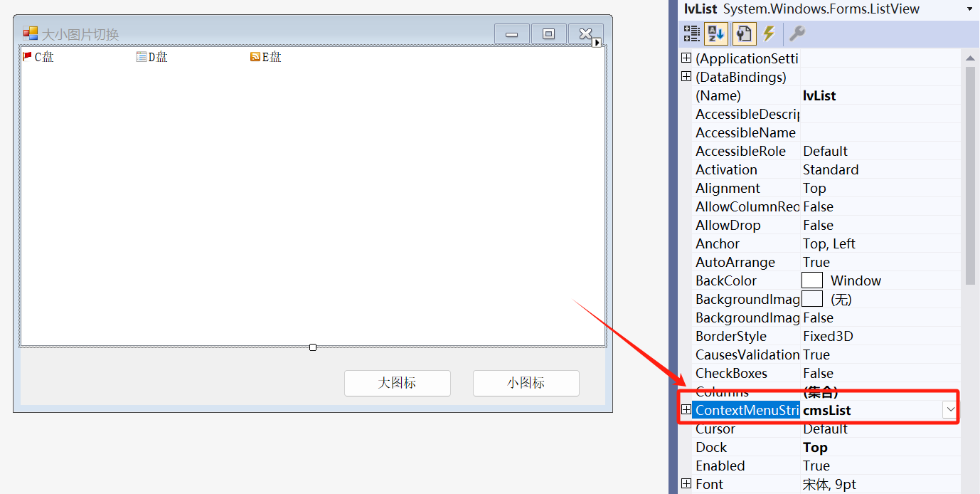Show the Properties page icon view
Image resolution: width=980 pixels, height=494 pixels.
[743, 33]
